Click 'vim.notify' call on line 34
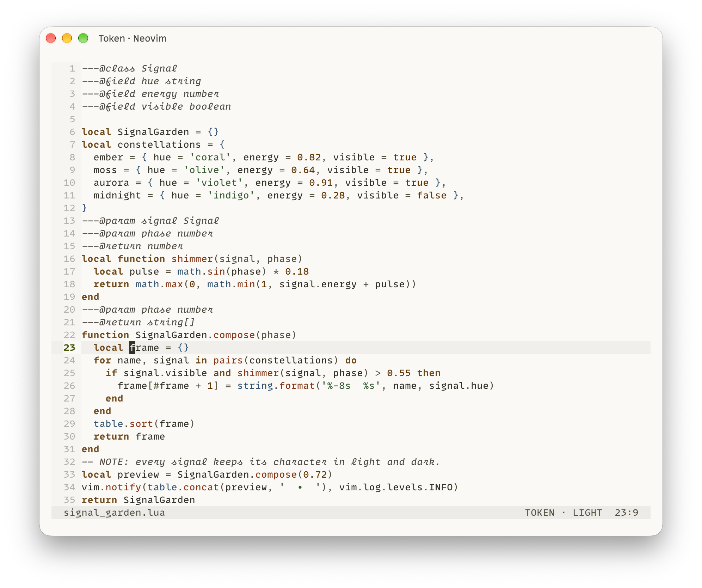The height and width of the screenshot is (588, 702). (111, 487)
